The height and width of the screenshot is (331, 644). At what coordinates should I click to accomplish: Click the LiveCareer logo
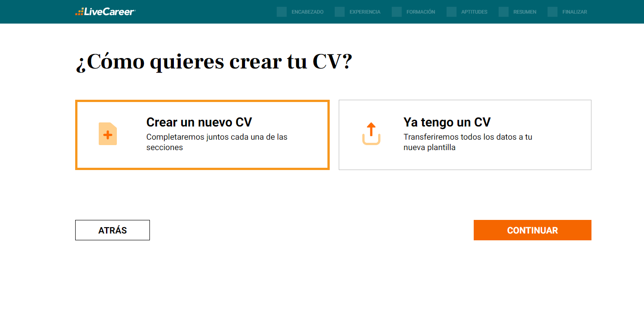coord(105,12)
